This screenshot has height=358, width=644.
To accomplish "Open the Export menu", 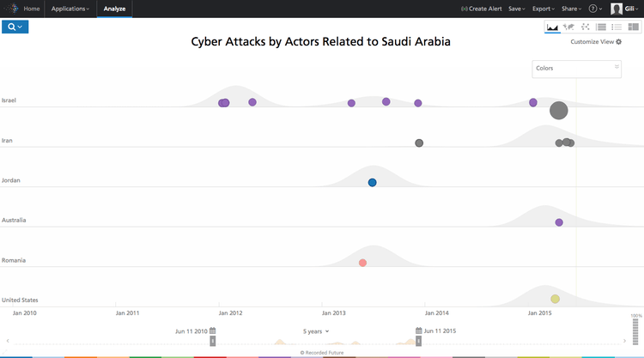I will 544,9.
